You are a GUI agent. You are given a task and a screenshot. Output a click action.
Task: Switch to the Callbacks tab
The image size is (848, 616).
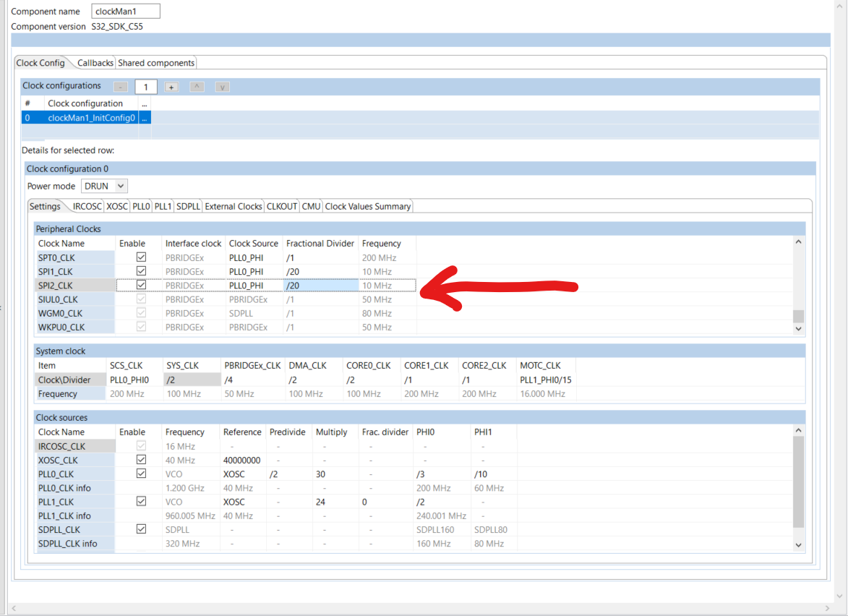95,62
